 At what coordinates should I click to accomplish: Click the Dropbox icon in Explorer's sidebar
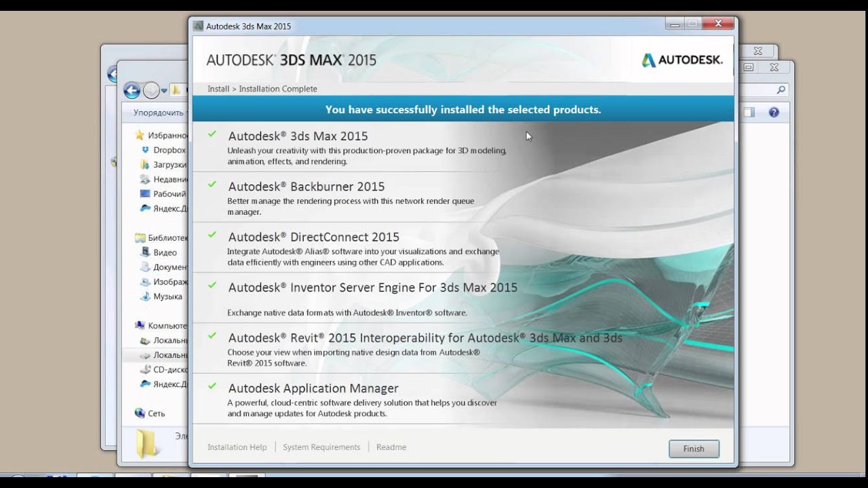pyautogui.click(x=145, y=150)
